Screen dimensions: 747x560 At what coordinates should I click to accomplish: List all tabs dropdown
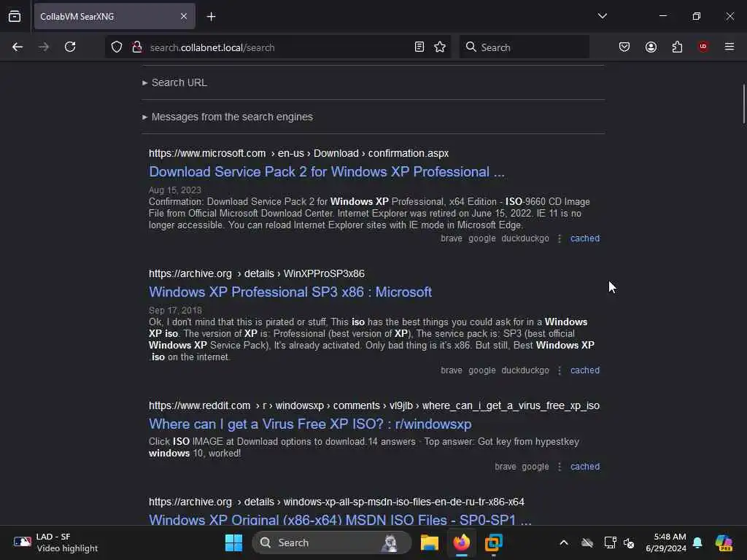pyautogui.click(x=602, y=16)
